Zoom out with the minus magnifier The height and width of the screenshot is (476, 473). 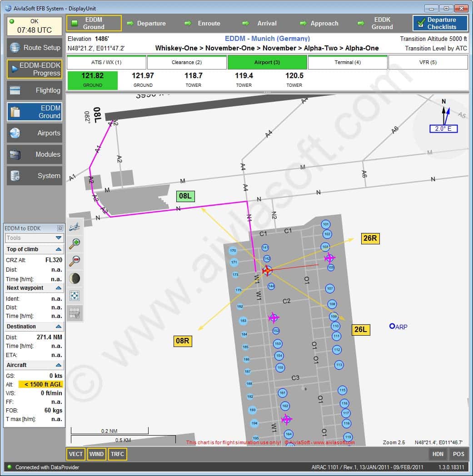click(x=75, y=261)
